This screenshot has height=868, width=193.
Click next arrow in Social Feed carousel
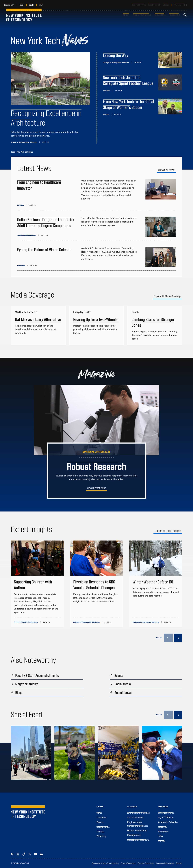178,715
